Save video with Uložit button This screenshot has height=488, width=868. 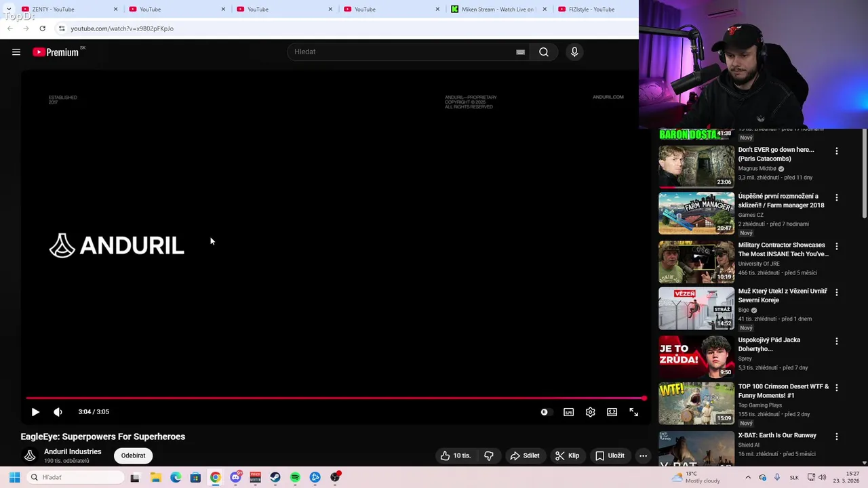pos(610,455)
